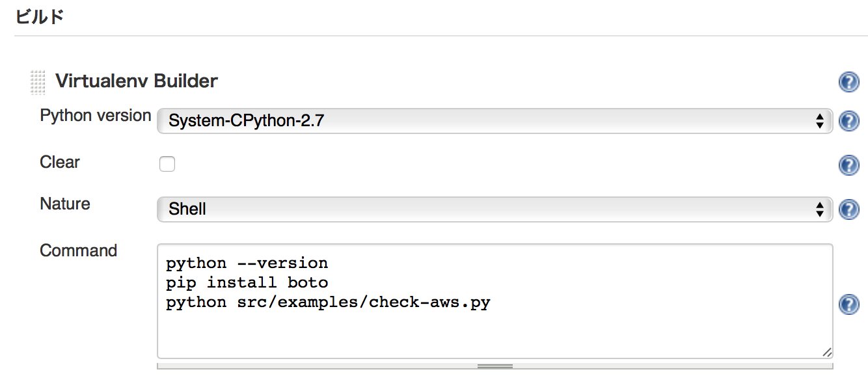Open the Python version dropdown
Screen dimensions: 868x376
495,121
